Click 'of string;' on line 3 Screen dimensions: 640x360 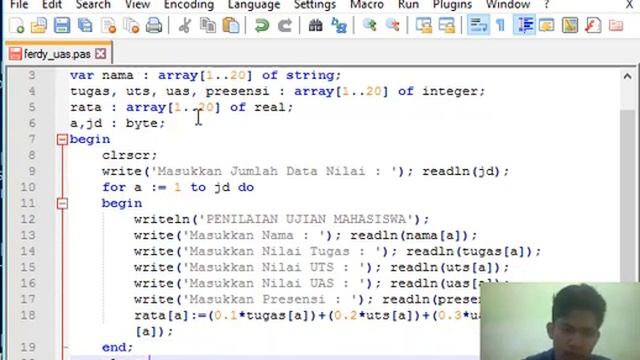click(x=301, y=76)
